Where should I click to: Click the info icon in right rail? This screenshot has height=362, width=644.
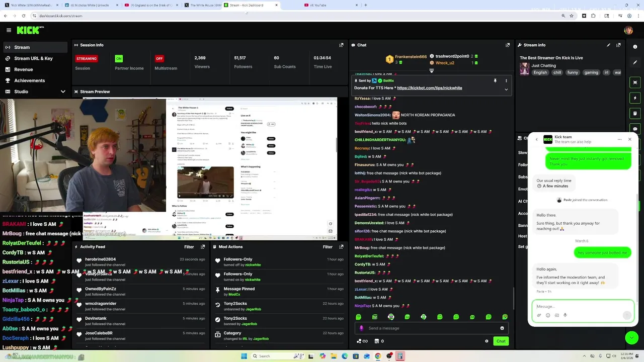(x=635, y=47)
